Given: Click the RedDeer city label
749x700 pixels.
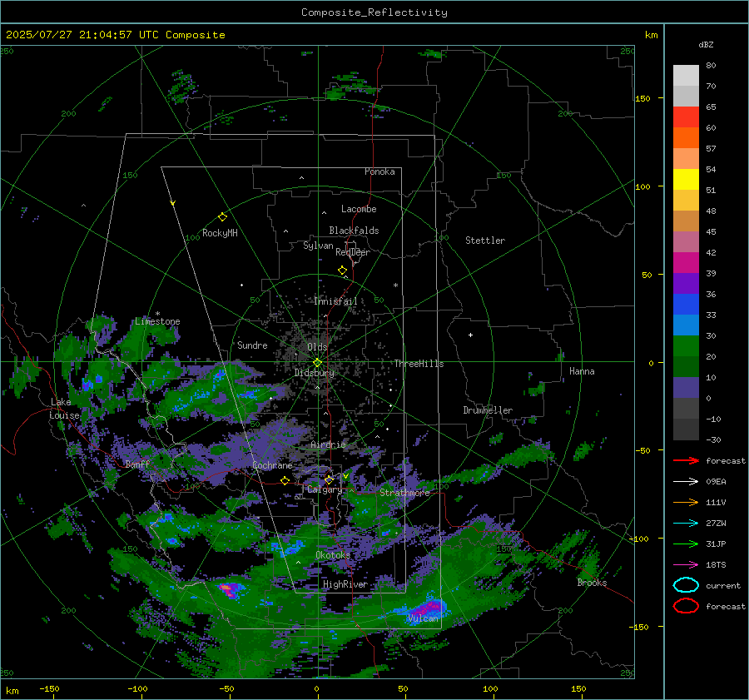Looking at the screenshot, I should pyautogui.click(x=353, y=252).
